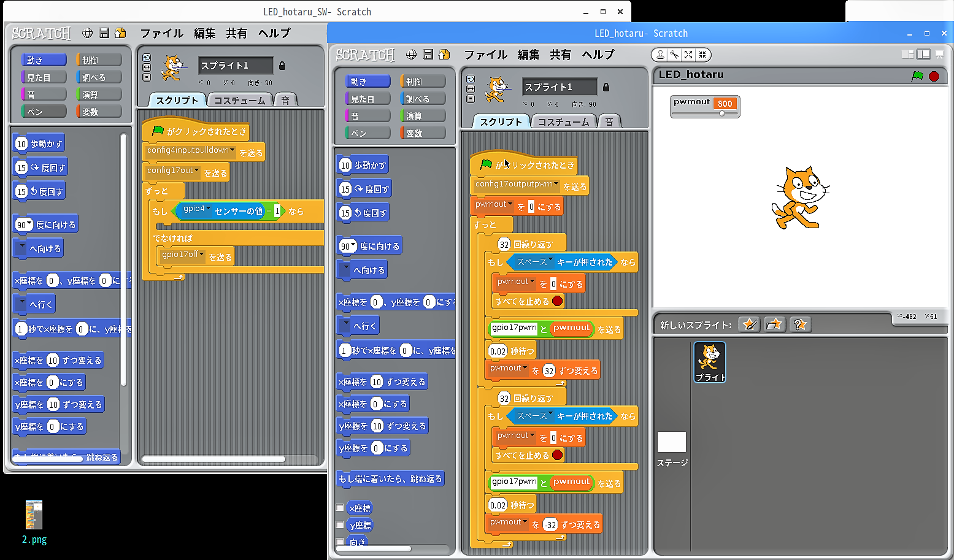The height and width of the screenshot is (560, 954).
Task: Select ペン block category in LED_hotaru_SW
Action: coord(44,111)
